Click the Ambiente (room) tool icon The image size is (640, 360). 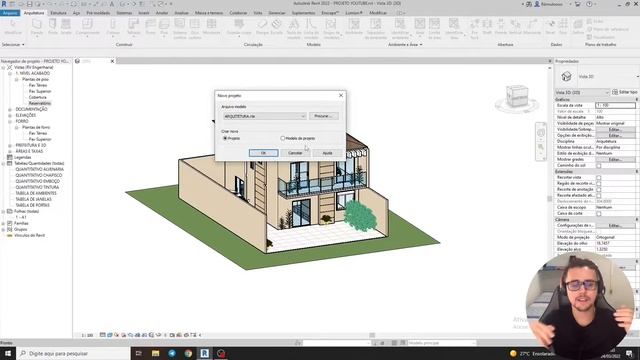pyautogui.click(x=354, y=24)
